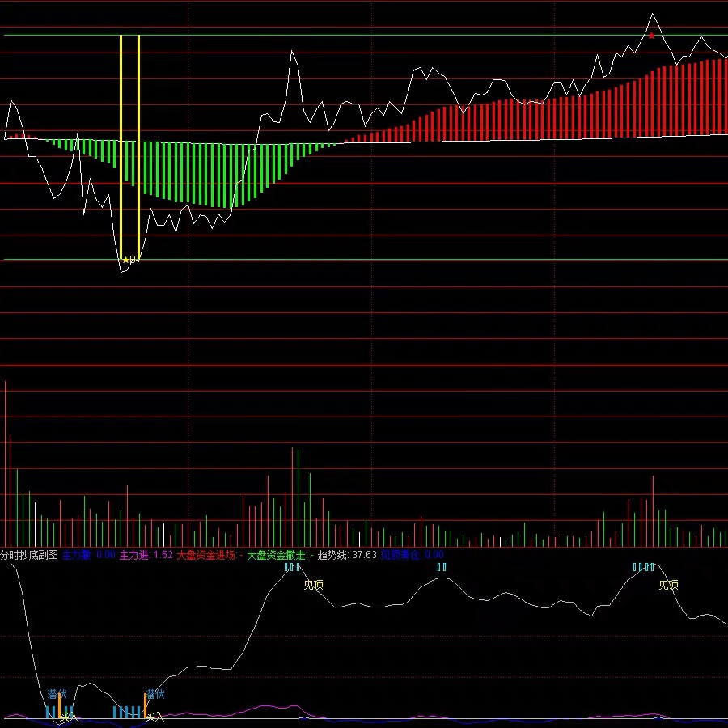Select the left yellow vertical line
This screenshot has width=728, height=728.
click(x=121, y=146)
